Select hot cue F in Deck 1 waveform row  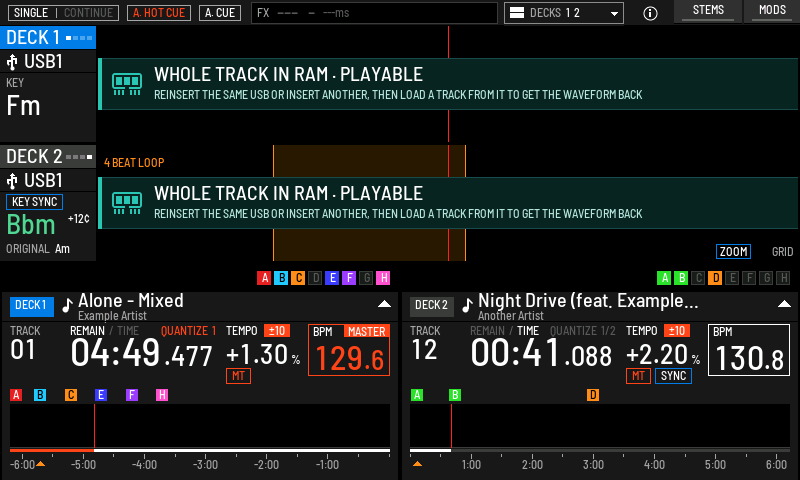pos(349,278)
